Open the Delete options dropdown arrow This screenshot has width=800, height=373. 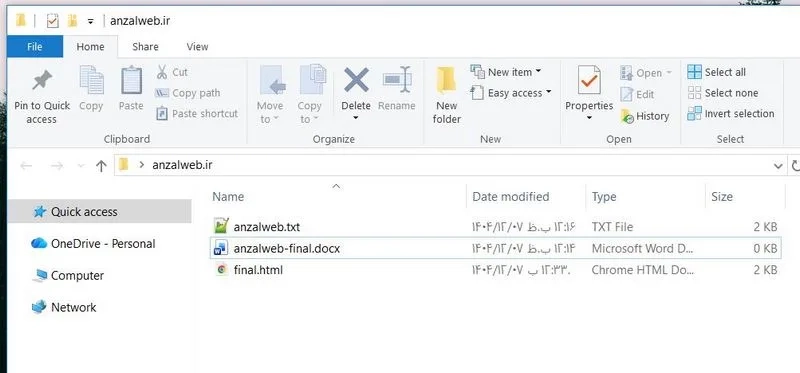tap(356, 118)
